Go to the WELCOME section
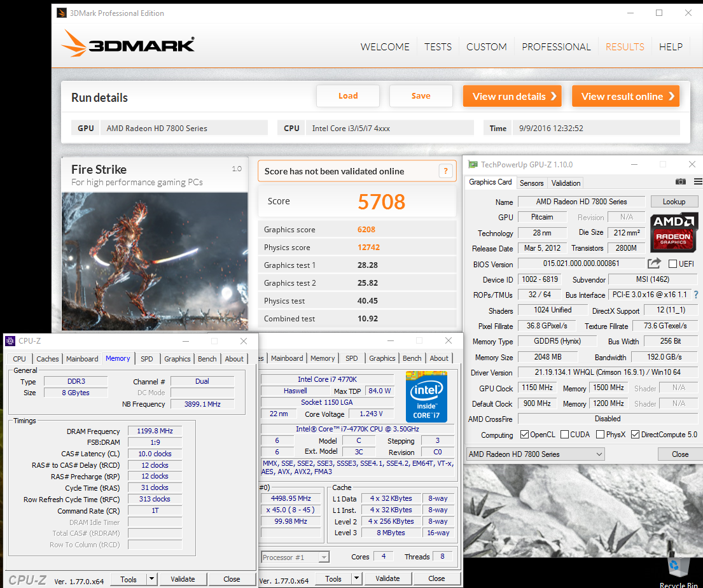This screenshot has height=588, width=703. [385, 46]
